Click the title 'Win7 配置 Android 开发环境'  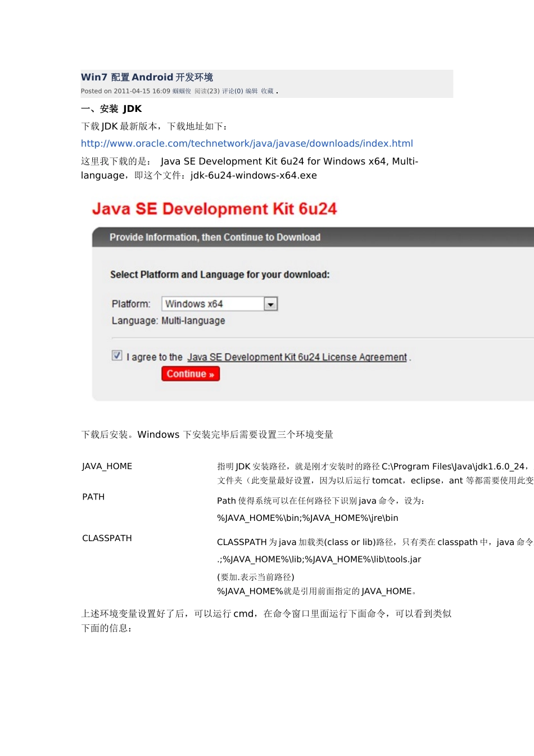click(x=147, y=77)
